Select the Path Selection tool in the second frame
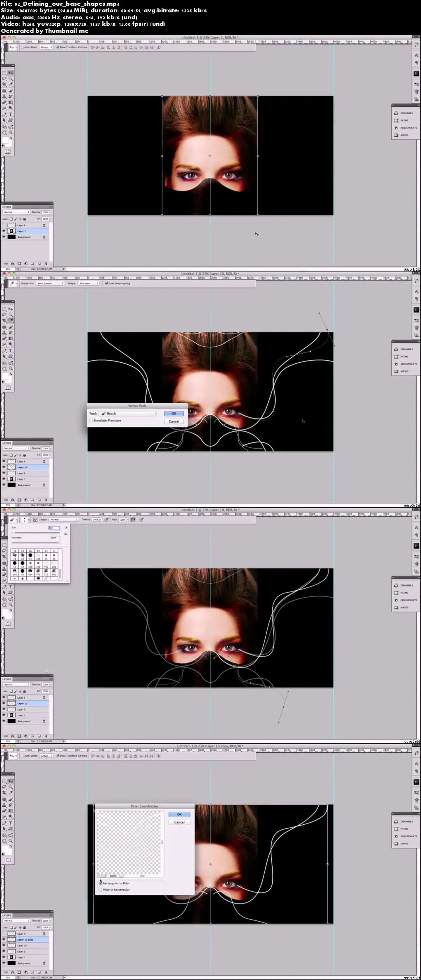The height and width of the screenshot is (980, 421). click(x=5, y=357)
